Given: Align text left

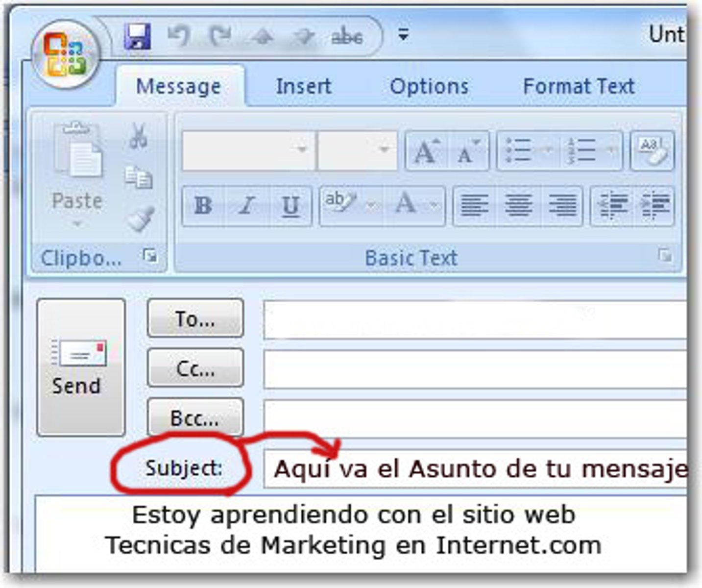Looking at the screenshot, I should [x=474, y=206].
